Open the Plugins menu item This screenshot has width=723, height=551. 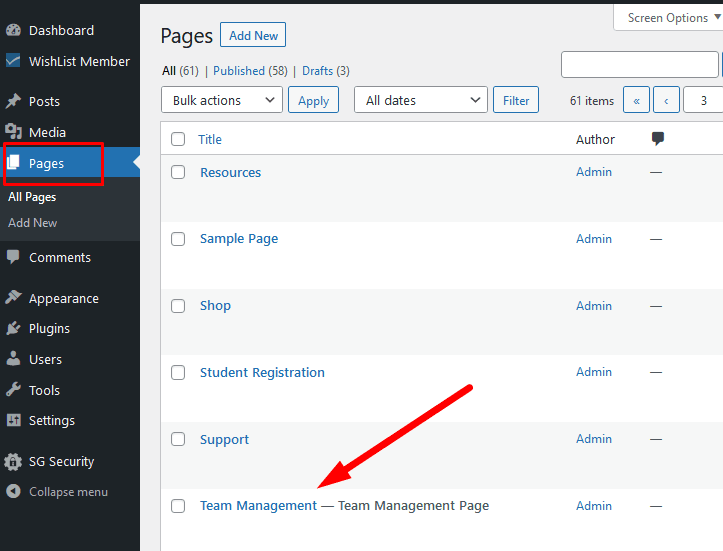(x=49, y=329)
